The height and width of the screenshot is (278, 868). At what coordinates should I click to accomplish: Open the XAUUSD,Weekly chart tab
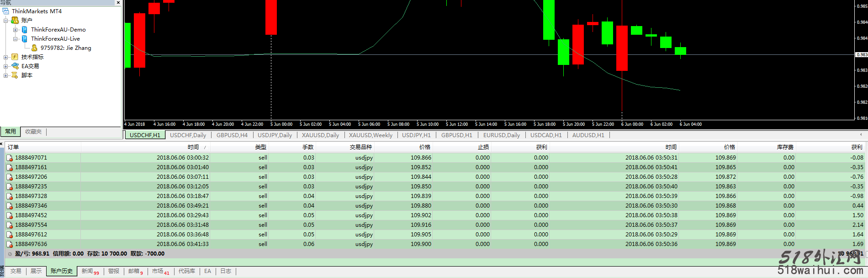click(x=370, y=135)
